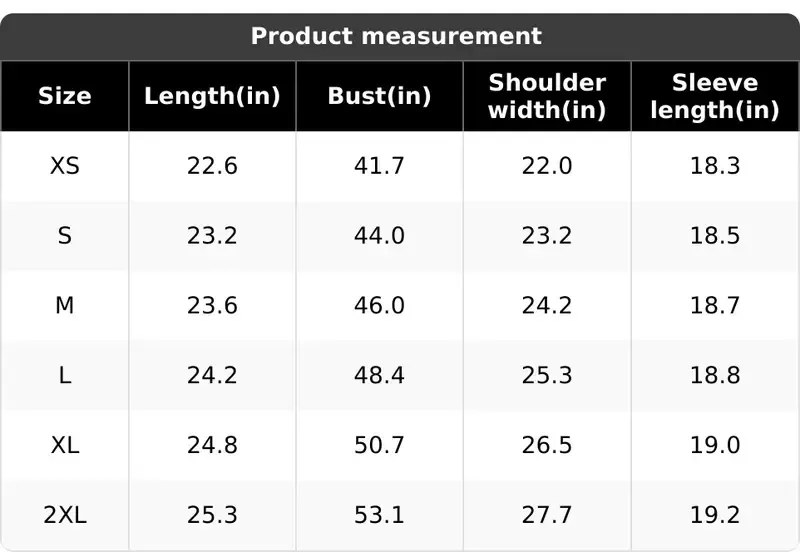Select the Size column header
This screenshot has width=800, height=552.
(x=65, y=96)
